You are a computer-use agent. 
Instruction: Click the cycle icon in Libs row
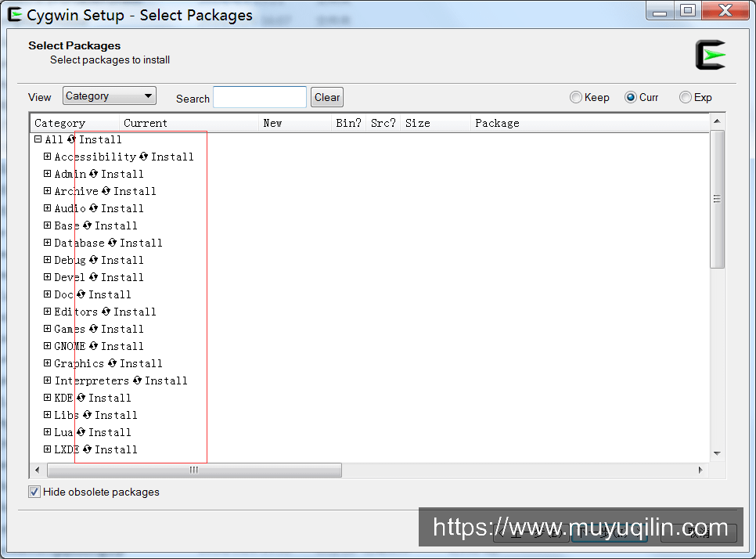tap(88, 415)
